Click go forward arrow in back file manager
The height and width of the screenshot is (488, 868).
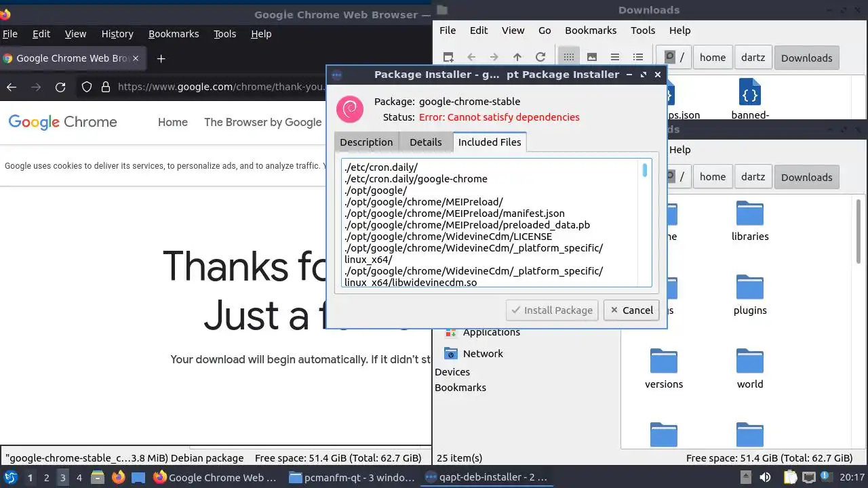pyautogui.click(x=494, y=58)
